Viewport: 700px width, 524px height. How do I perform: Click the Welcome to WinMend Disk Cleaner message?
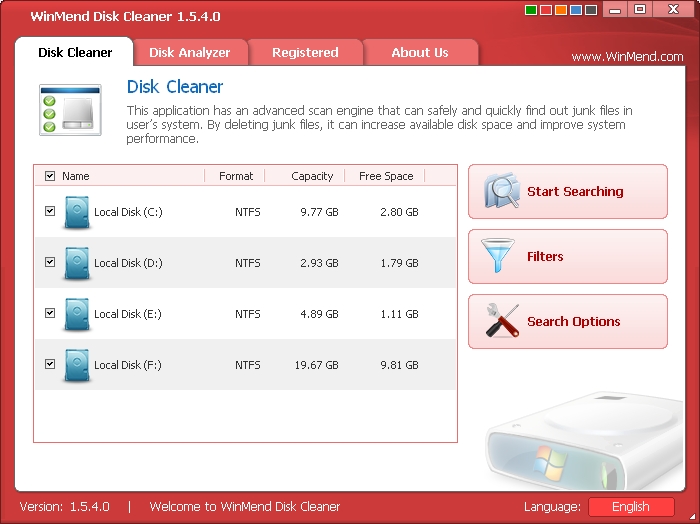[x=245, y=507]
